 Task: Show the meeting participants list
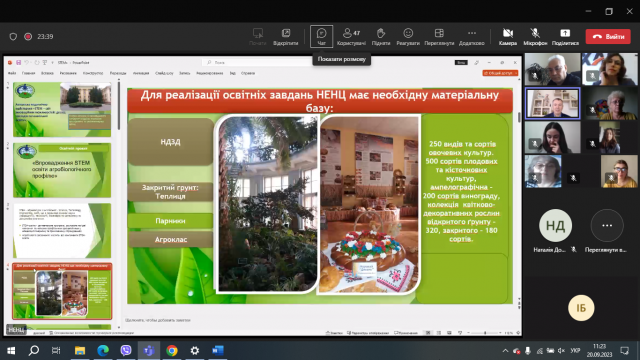(351, 36)
